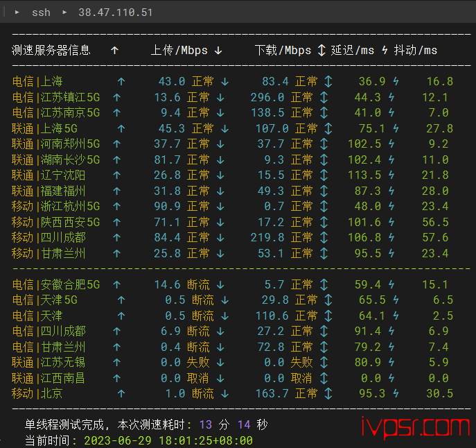
Task: Click jitter value 56.5 for 陕西西安5G
Action: (x=435, y=223)
